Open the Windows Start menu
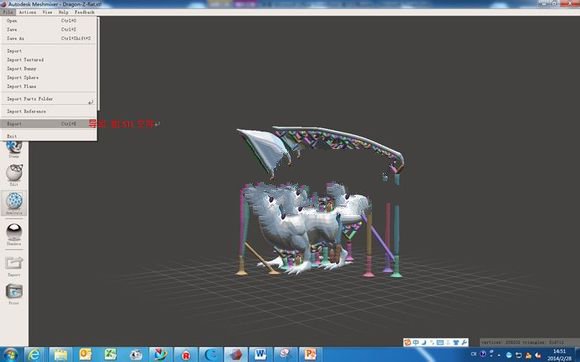The image size is (580, 362). point(10,355)
